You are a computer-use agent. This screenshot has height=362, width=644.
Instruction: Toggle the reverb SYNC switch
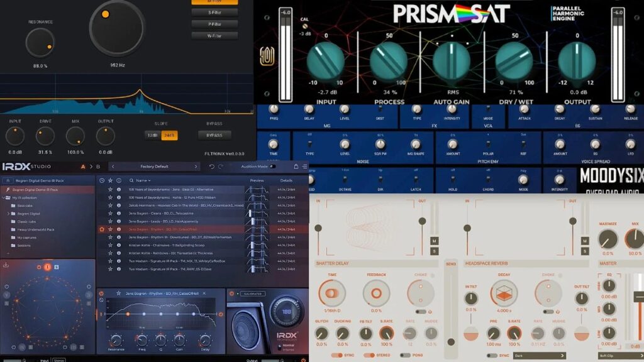[x=492, y=355]
